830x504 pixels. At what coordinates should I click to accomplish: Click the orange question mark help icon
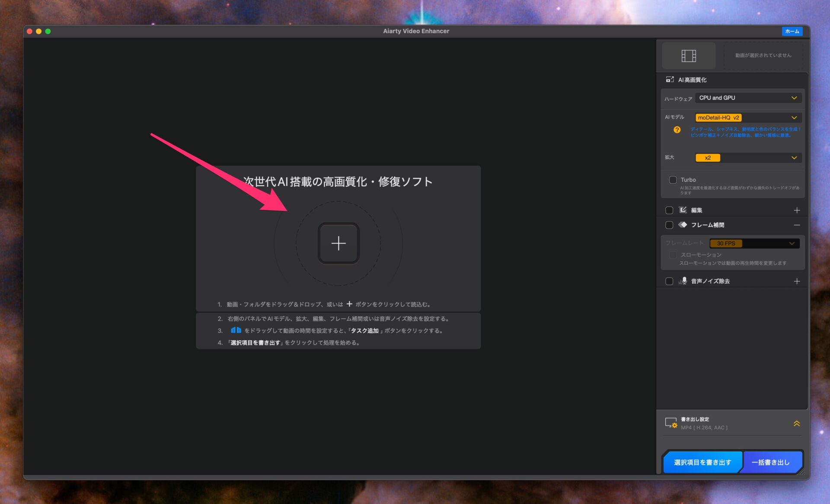pos(677,130)
